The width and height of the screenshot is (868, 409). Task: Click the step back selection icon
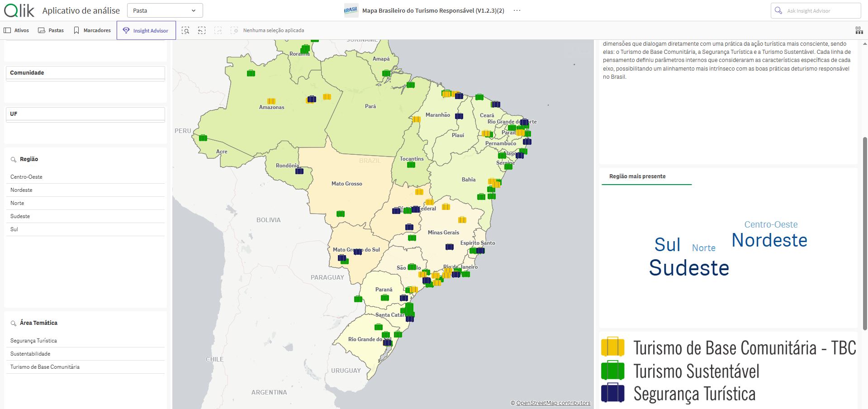point(202,30)
